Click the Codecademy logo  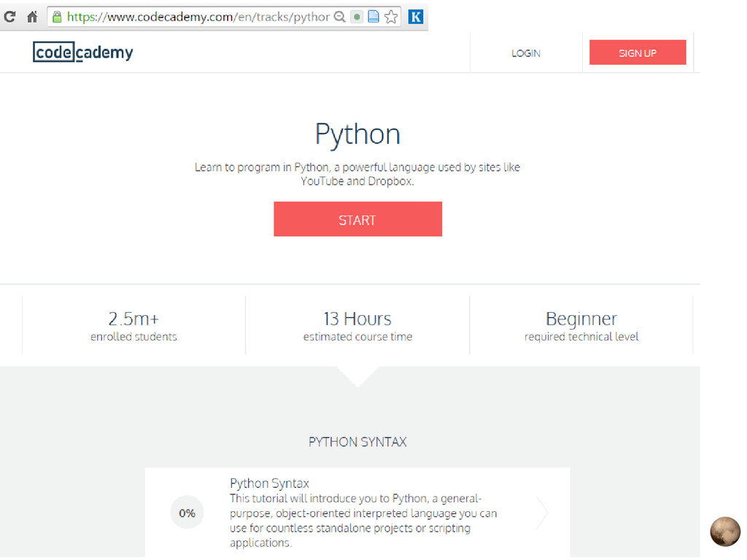tap(83, 52)
